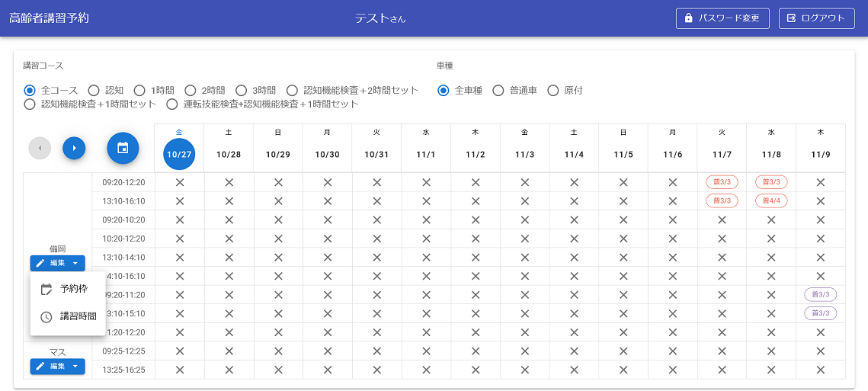Click the lock icon for パスワード変更
The image size is (868, 391).
coord(689,18)
